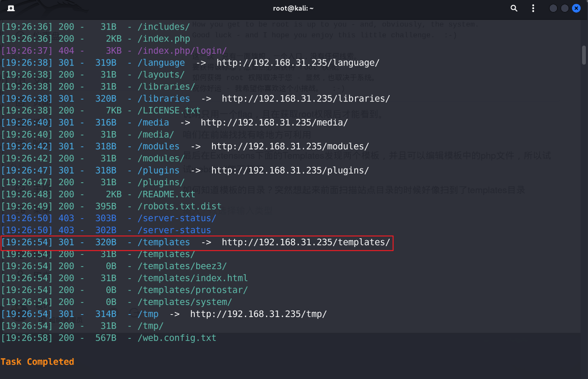Open a new terminal tab icon
588x379 pixels.
11,8
